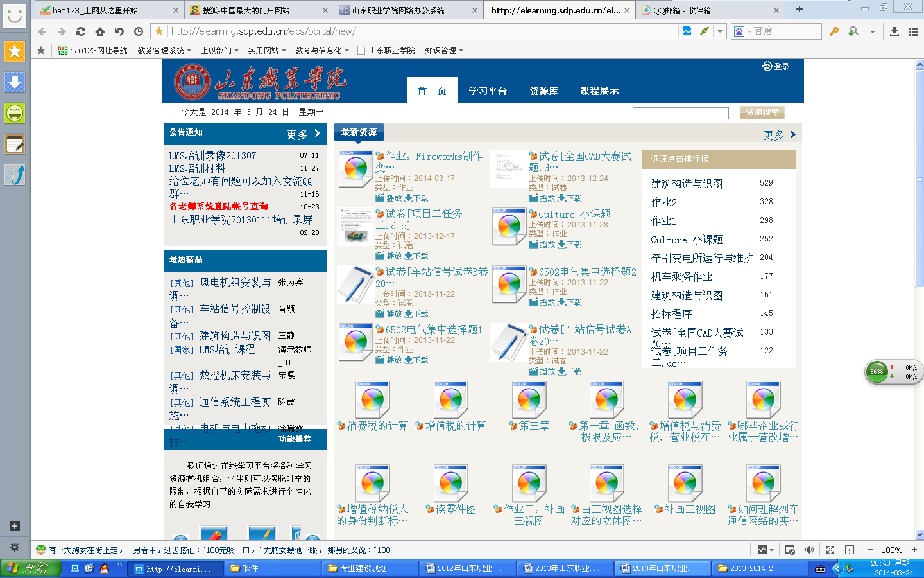Screen dimensions: 924x578
Task: Open the 消费税的计算 resource thumbnail
Action: [373, 400]
